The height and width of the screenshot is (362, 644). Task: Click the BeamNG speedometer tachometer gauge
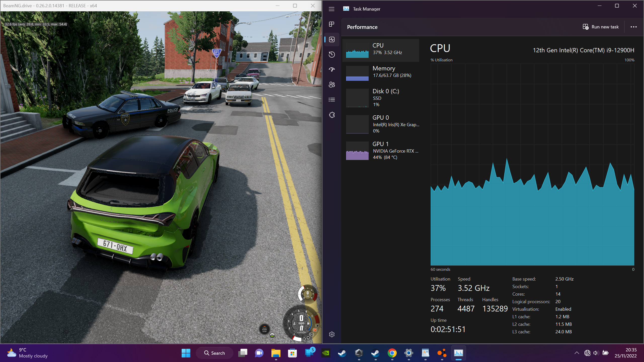(x=301, y=323)
